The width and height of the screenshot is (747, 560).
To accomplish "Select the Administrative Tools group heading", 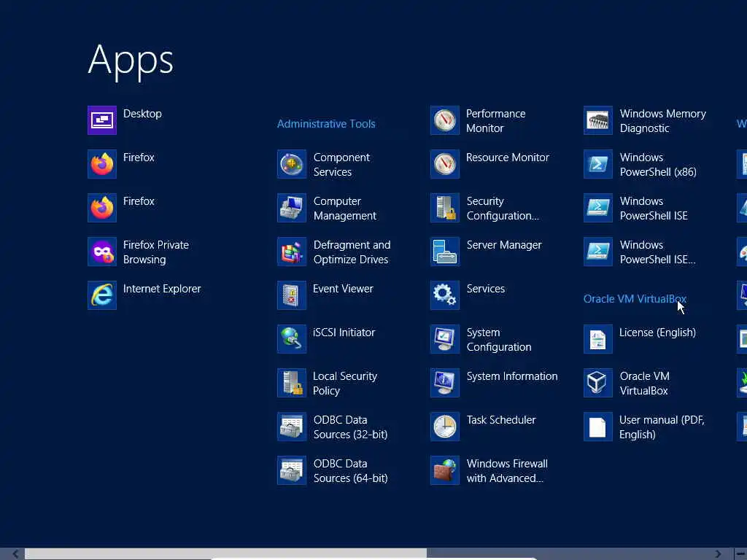I will [326, 124].
